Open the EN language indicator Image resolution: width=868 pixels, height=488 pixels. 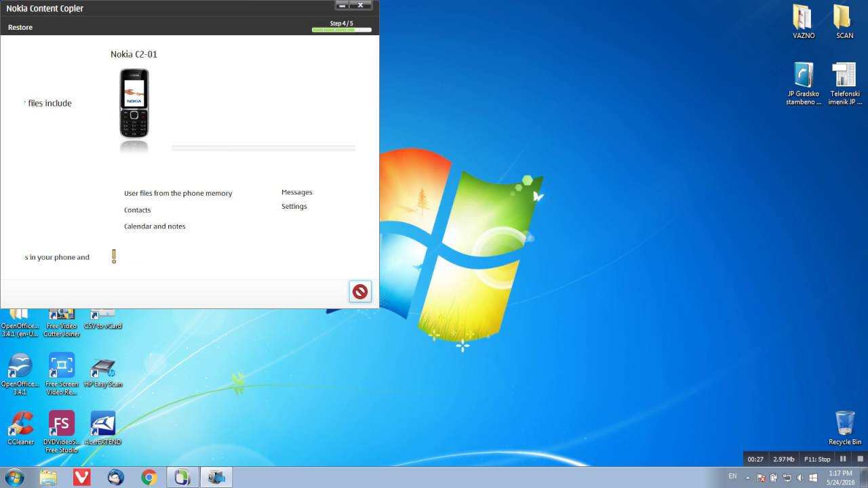pos(732,476)
